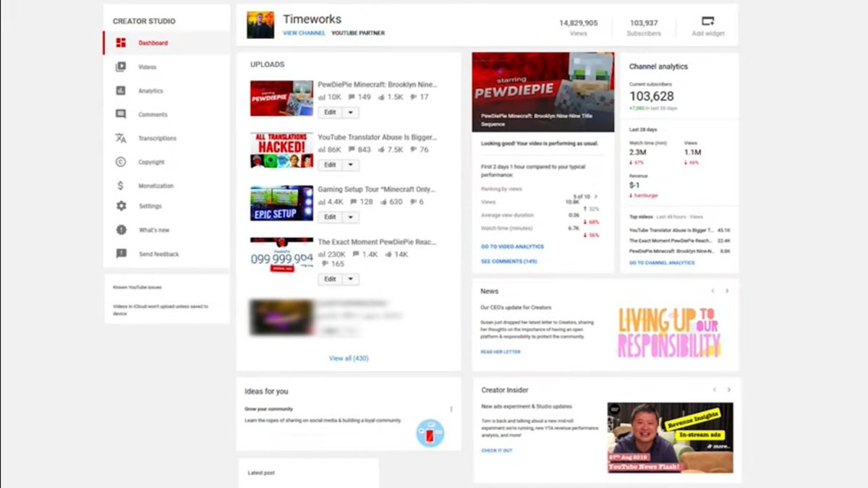Click READ HER LETTER link
The width and height of the screenshot is (868, 488).
point(501,352)
